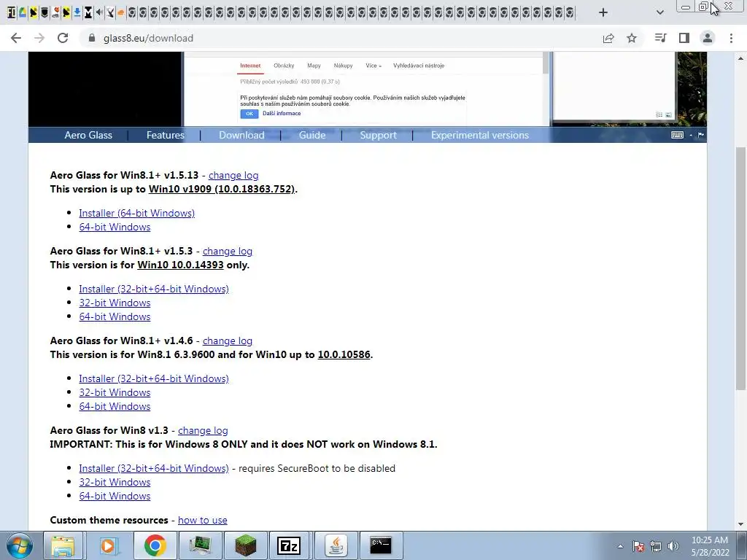Open the media controls icon
The image size is (747, 560).
[x=660, y=38]
